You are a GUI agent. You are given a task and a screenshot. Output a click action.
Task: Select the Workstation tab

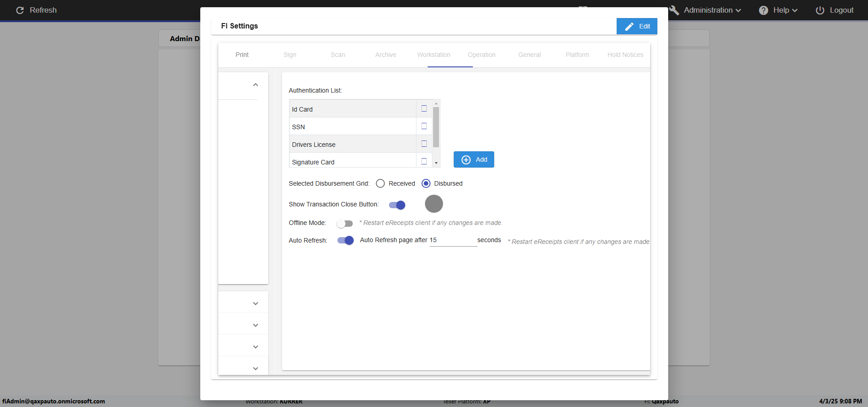point(434,55)
